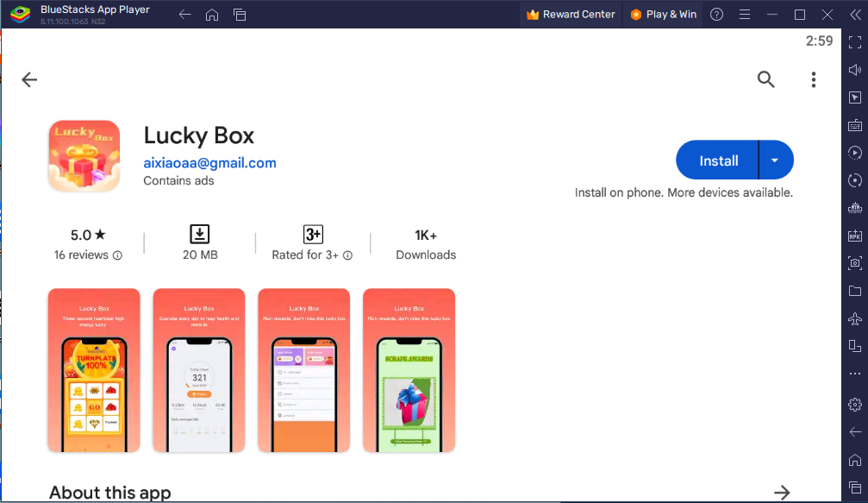
Task: Click the airplane icon in sidebar
Action: pos(855,318)
